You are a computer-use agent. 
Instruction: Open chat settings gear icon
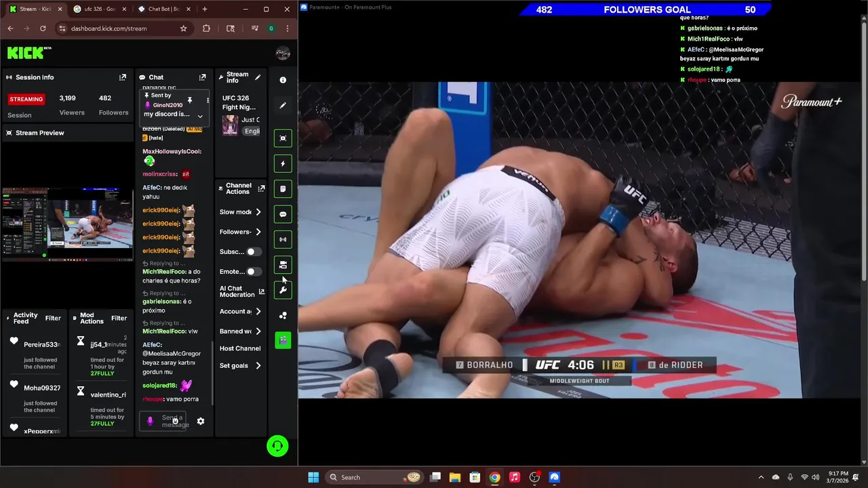tap(201, 421)
